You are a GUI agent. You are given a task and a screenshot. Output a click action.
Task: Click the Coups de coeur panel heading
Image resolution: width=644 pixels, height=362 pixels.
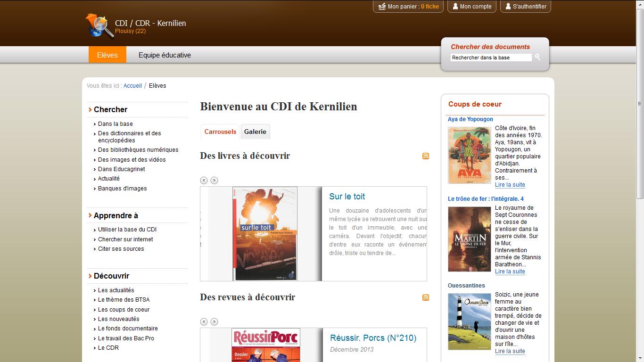pyautogui.click(x=475, y=104)
